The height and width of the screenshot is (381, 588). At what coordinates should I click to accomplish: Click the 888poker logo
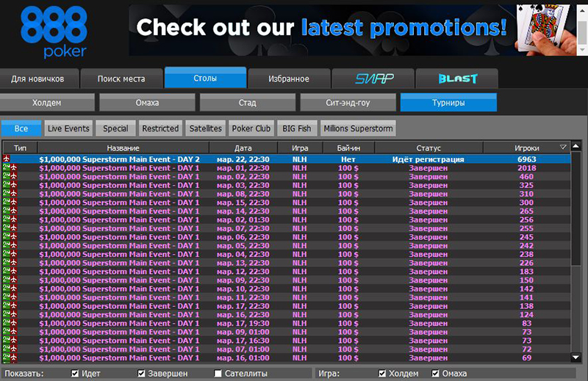point(53,32)
